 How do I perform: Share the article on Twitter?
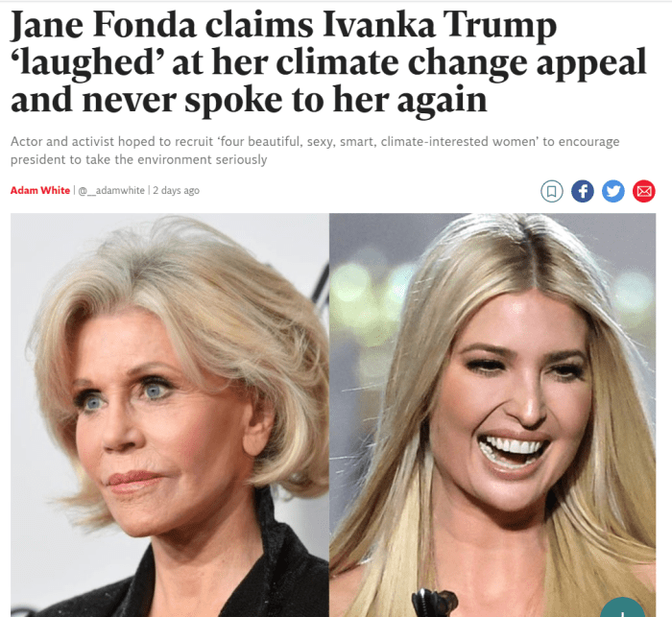tap(613, 191)
